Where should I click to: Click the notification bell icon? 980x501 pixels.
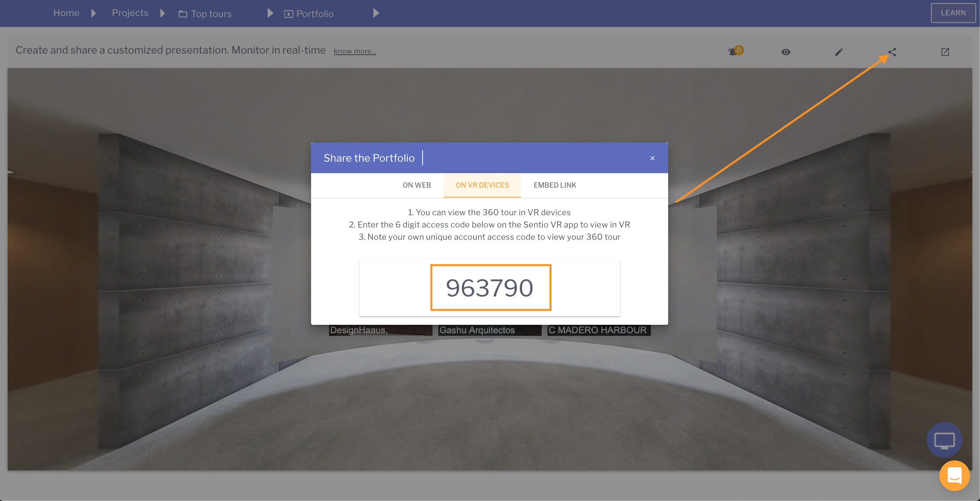tap(733, 52)
